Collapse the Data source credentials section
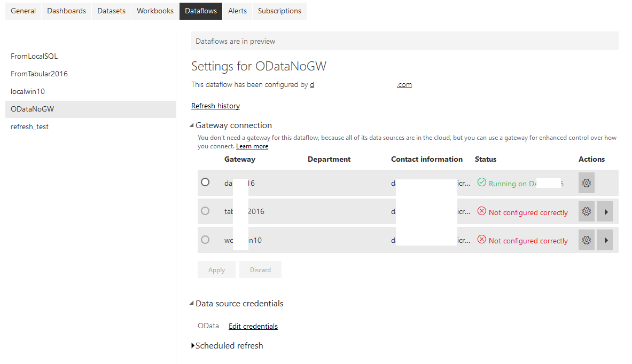The height and width of the screenshot is (364, 632). tap(192, 304)
